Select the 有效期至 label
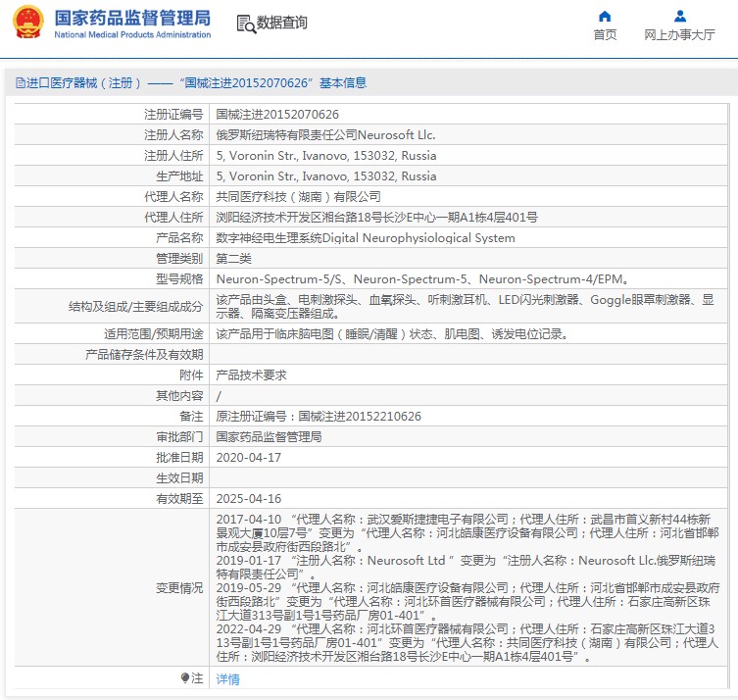738x700 pixels. coord(179,499)
